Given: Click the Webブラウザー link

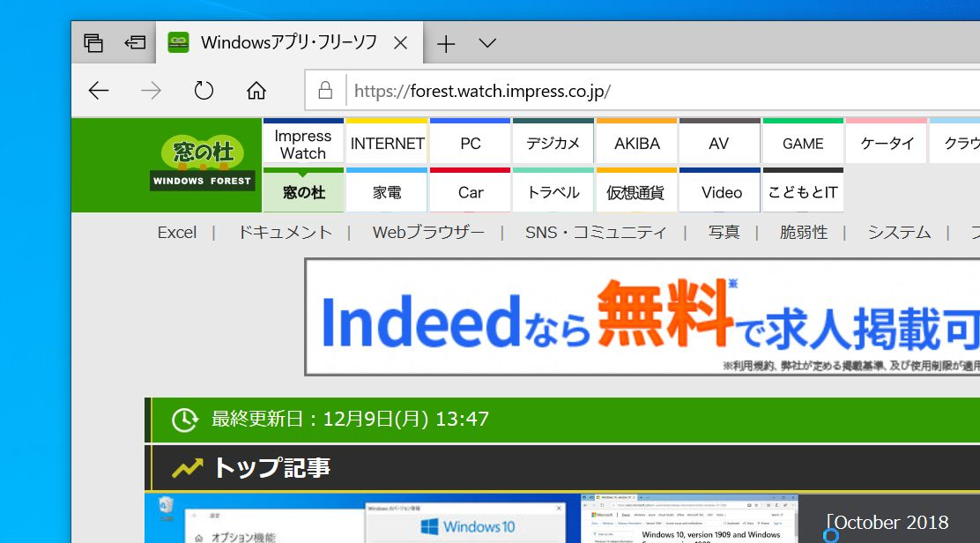Looking at the screenshot, I should point(429,232).
